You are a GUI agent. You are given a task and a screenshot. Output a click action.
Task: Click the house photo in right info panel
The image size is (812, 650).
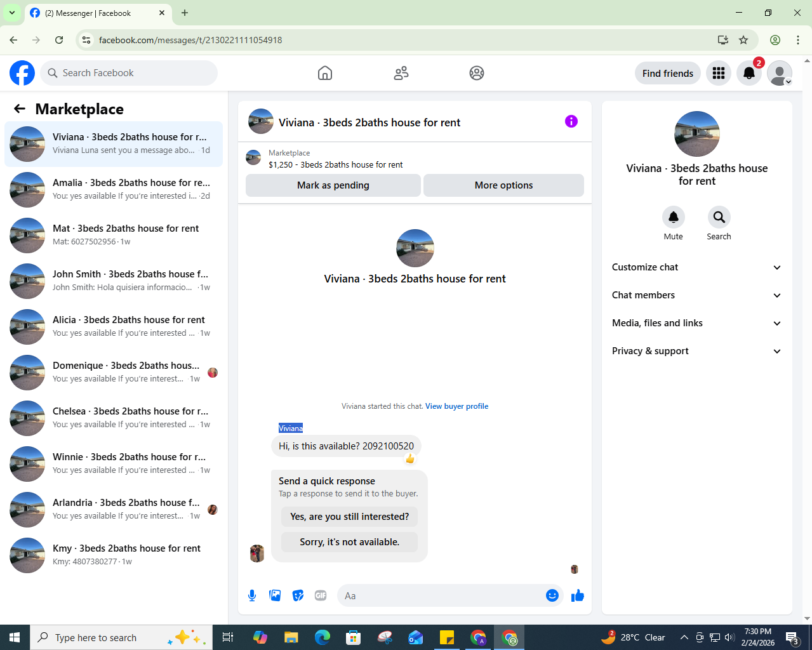697,134
